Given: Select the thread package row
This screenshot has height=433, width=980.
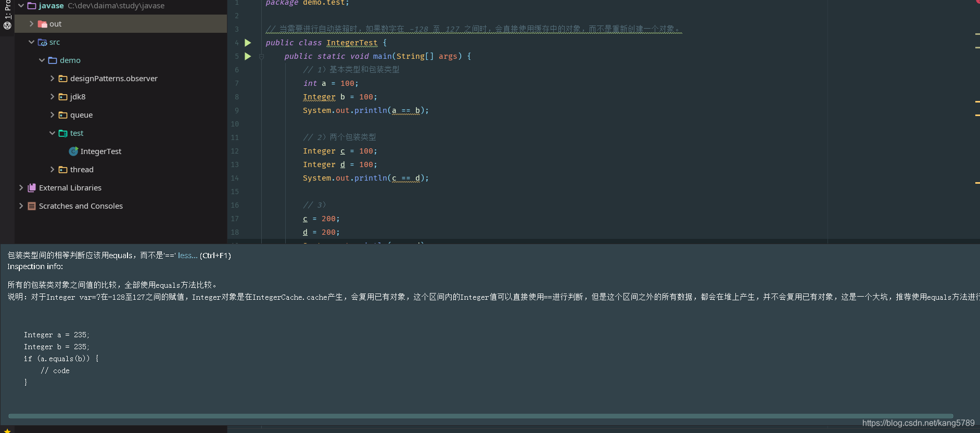Looking at the screenshot, I should tap(121, 170).
